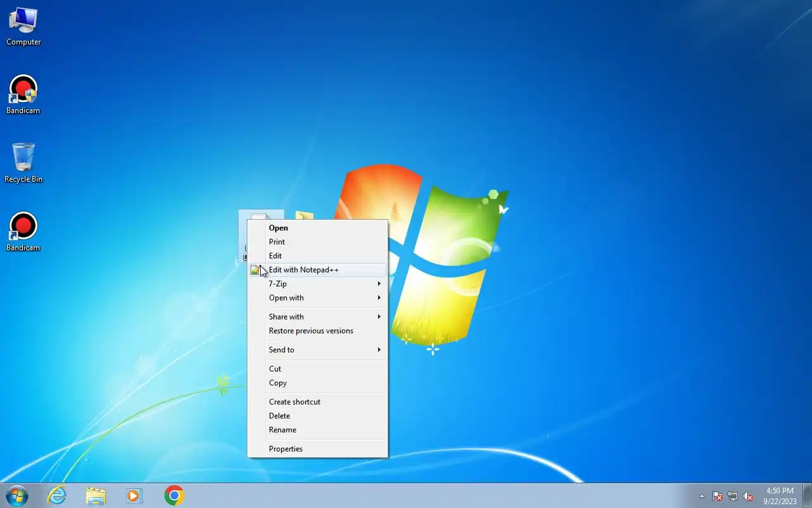Choose Print in the context menu
The width and height of the screenshot is (812, 508).
pyautogui.click(x=317, y=242)
